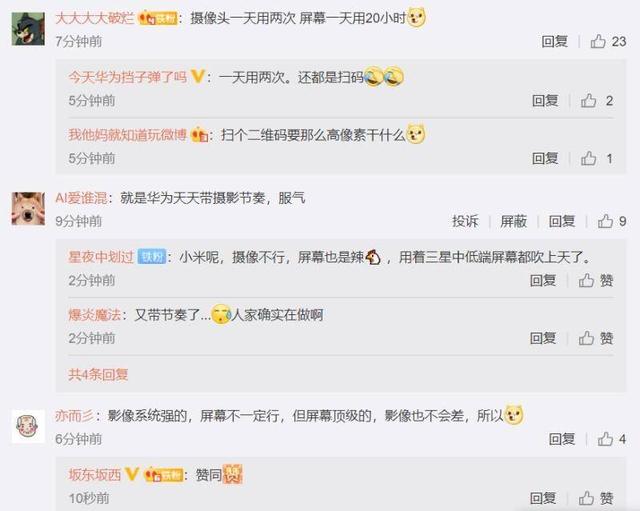Reply to 亦而彡's comment
Viewport: 640px width, 511px height.
(562, 439)
